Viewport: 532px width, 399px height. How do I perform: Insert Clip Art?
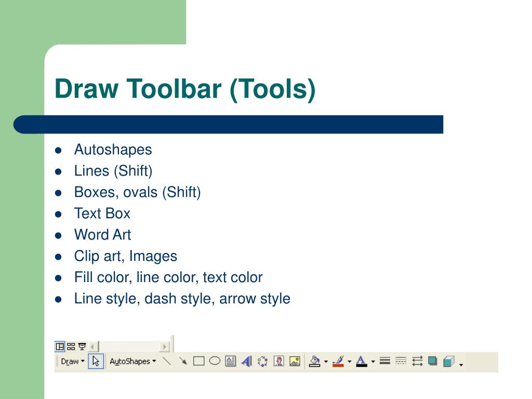tap(279, 362)
